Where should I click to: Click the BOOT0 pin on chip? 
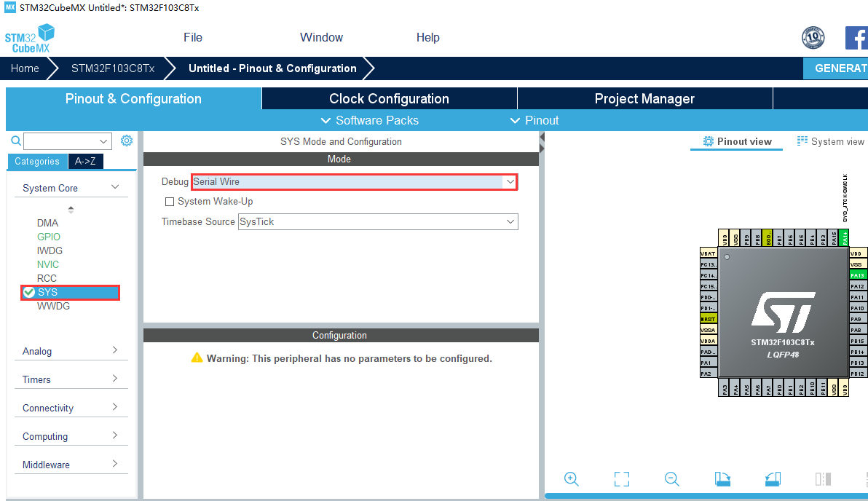click(768, 237)
